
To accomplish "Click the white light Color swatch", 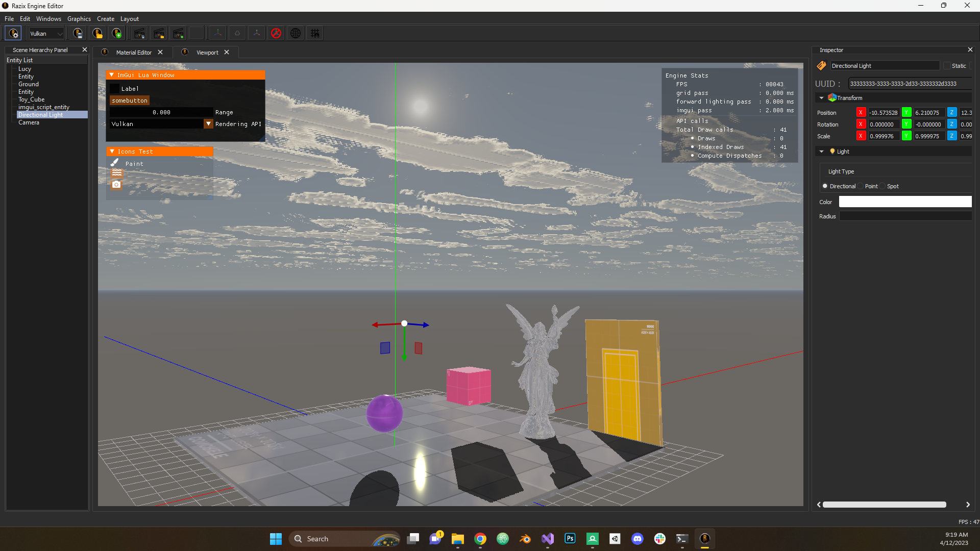I will (905, 202).
